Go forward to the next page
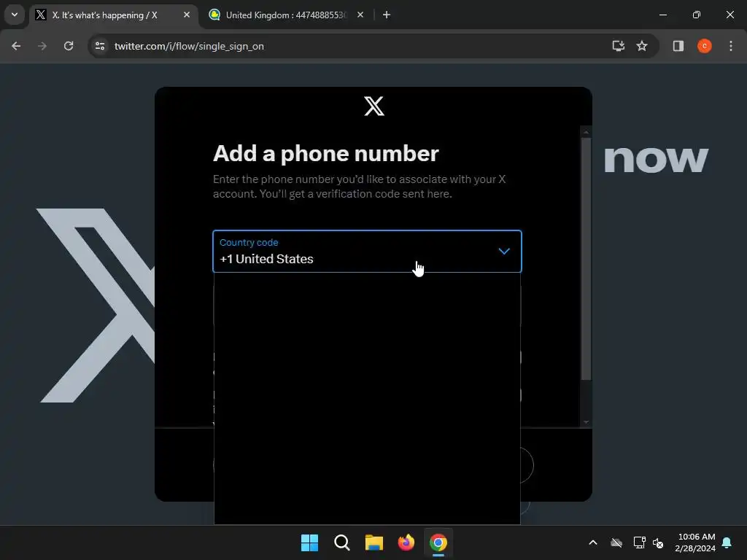 click(x=42, y=46)
